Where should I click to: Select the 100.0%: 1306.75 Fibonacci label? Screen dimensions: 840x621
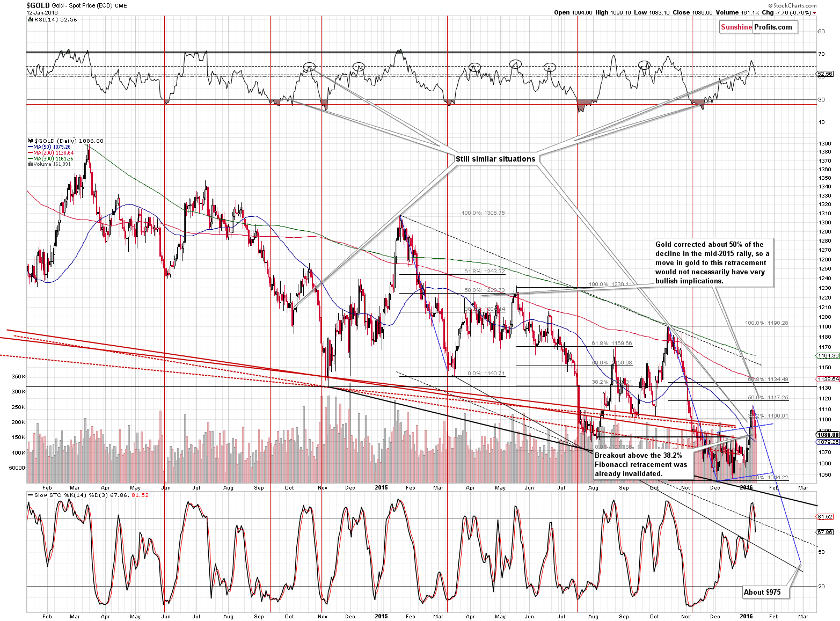point(483,213)
